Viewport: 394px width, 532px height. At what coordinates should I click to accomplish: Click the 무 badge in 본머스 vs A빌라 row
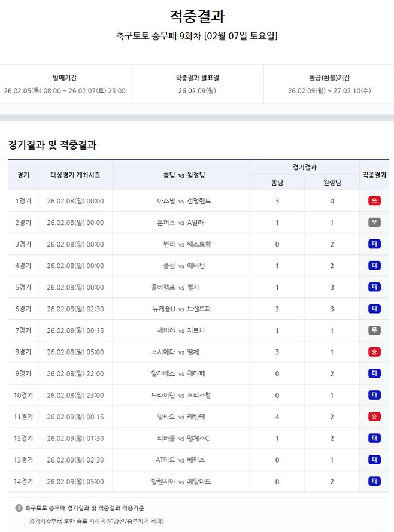point(374,223)
